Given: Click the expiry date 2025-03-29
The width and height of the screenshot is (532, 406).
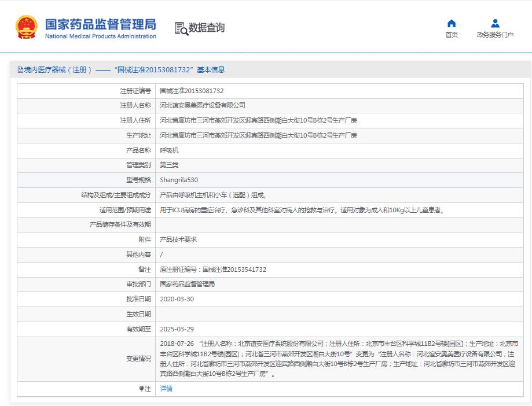Looking at the screenshot, I should pyautogui.click(x=177, y=329).
